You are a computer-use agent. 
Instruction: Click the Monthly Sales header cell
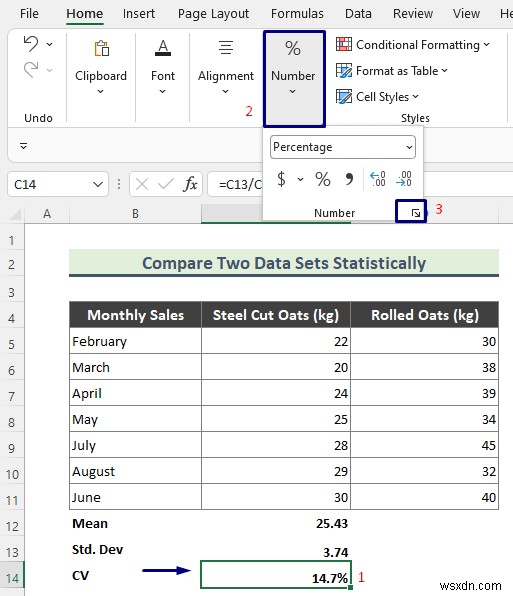pyautogui.click(x=135, y=315)
